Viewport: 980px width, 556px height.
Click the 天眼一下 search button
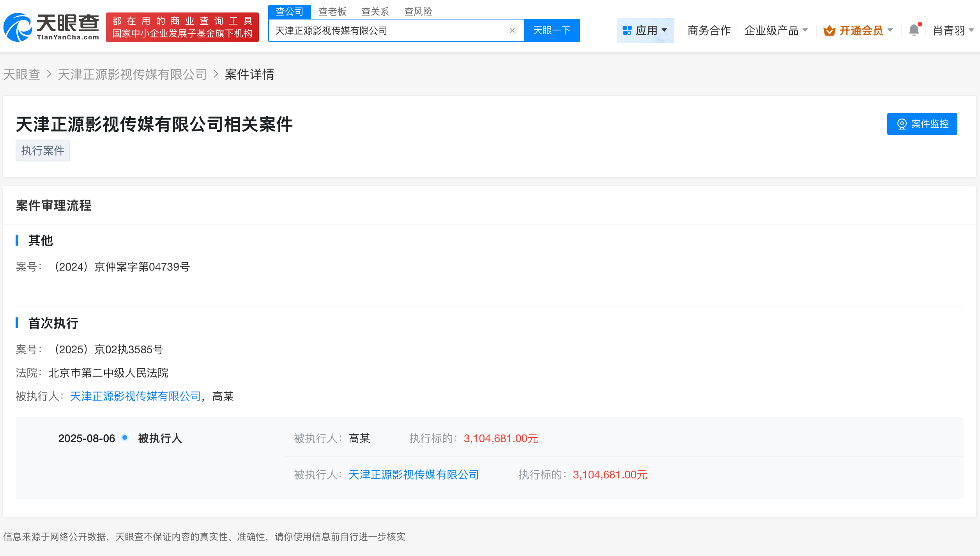coord(552,30)
